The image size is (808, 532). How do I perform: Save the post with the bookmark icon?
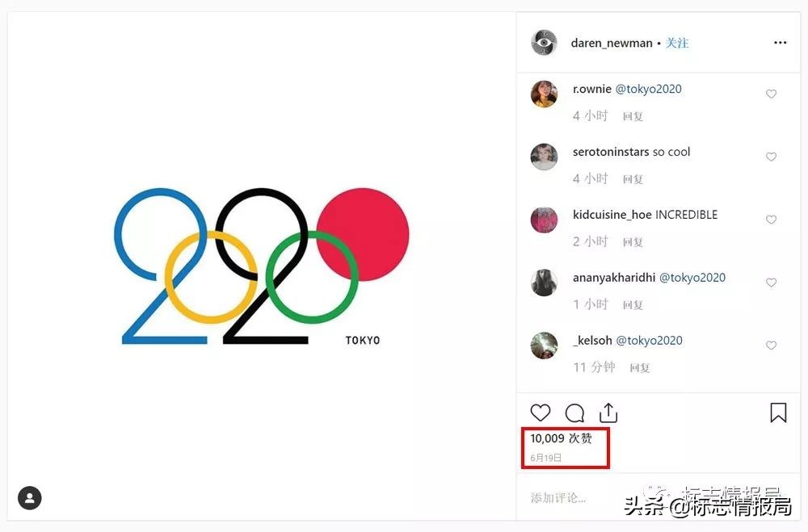[x=778, y=413]
